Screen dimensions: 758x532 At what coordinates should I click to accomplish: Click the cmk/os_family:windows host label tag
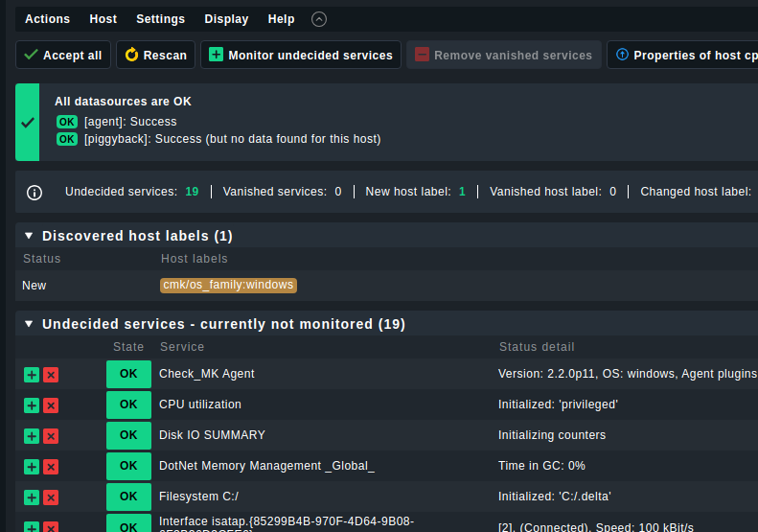(228, 285)
